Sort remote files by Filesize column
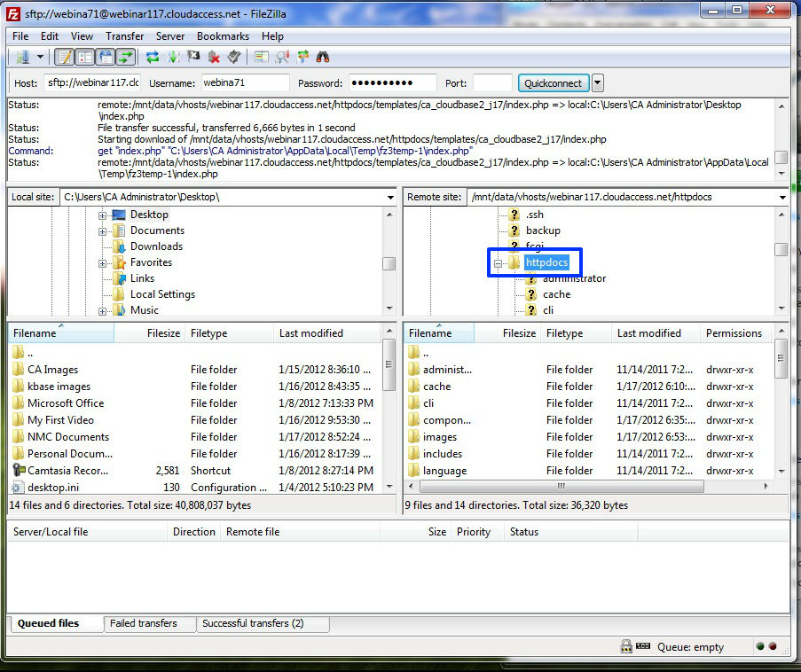The width and height of the screenshot is (801, 672). [507, 333]
